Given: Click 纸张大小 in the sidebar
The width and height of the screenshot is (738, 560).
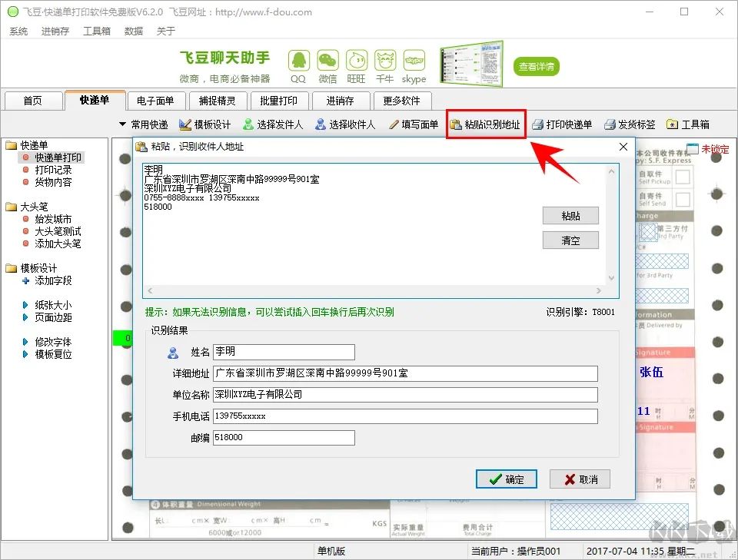Looking at the screenshot, I should tap(48, 305).
